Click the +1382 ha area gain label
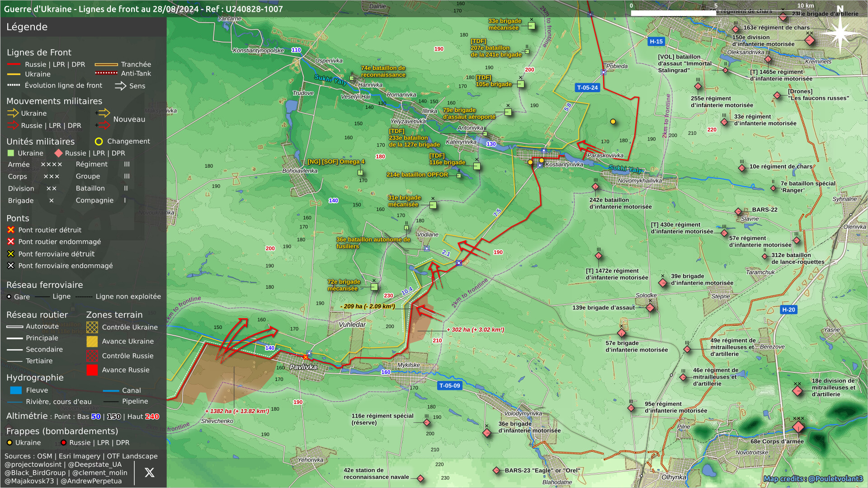The height and width of the screenshot is (488, 868). (237, 411)
